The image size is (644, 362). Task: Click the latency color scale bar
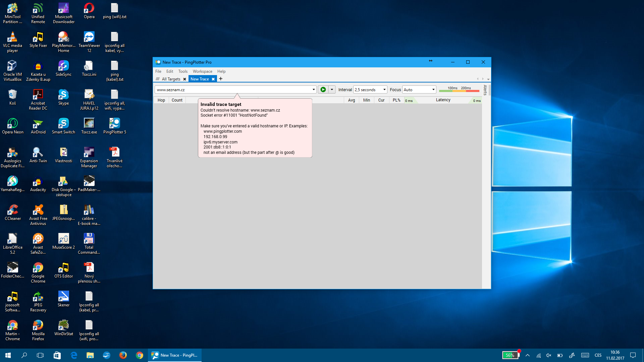tap(459, 90)
